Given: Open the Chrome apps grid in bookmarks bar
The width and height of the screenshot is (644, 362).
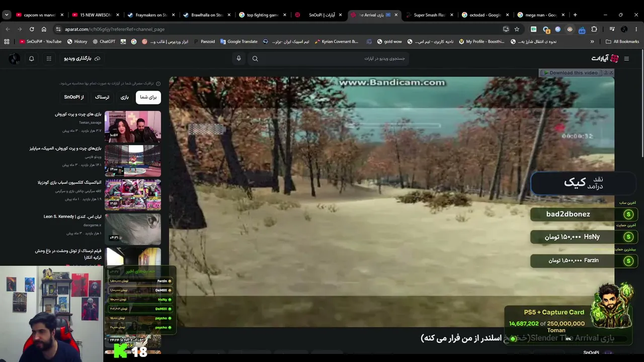Looking at the screenshot, I should click(7, 42).
